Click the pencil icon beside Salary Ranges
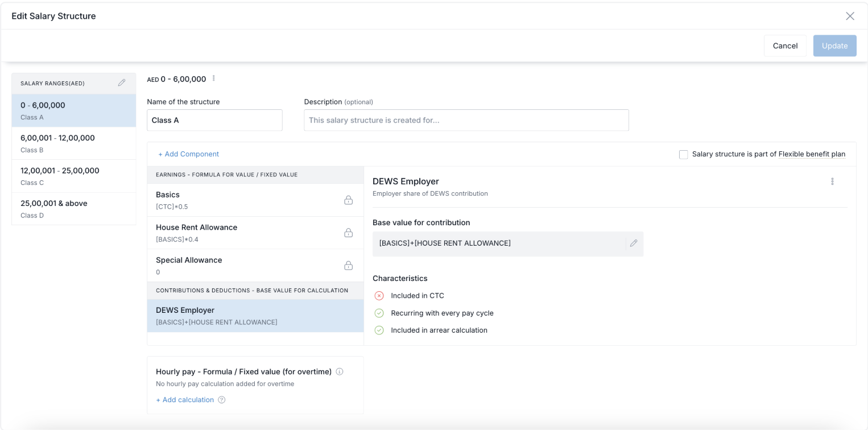 122,83
